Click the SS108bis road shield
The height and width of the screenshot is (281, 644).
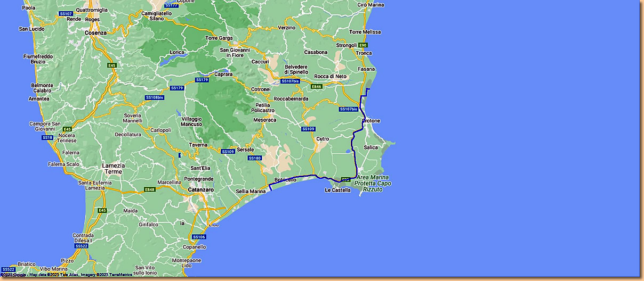pos(155,97)
